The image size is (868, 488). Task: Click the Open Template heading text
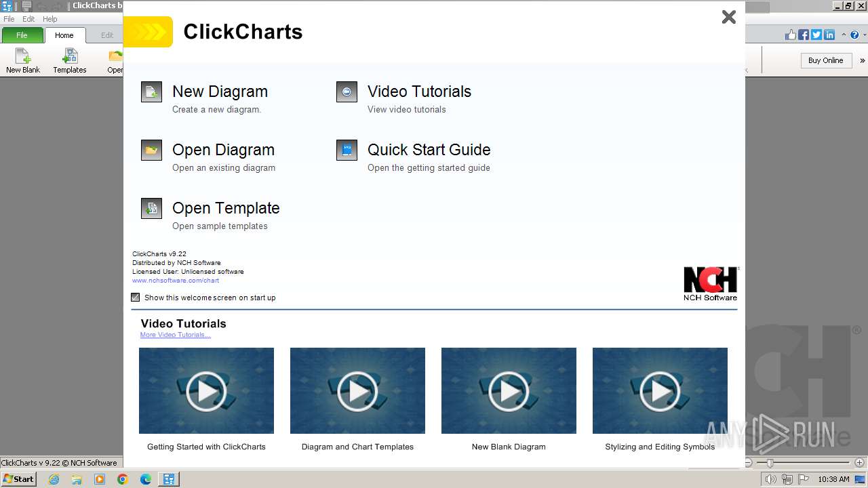click(226, 208)
